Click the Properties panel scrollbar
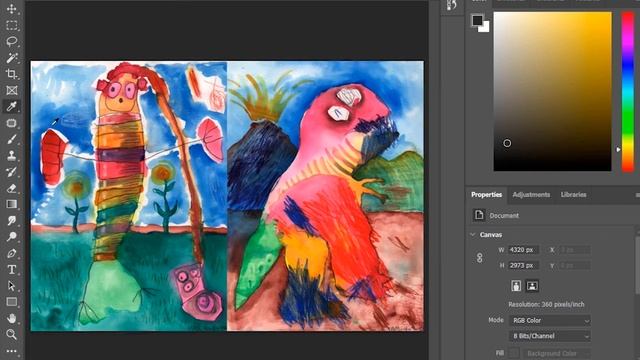Image resolution: width=640 pixels, height=360 pixels. (x=638, y=265)
